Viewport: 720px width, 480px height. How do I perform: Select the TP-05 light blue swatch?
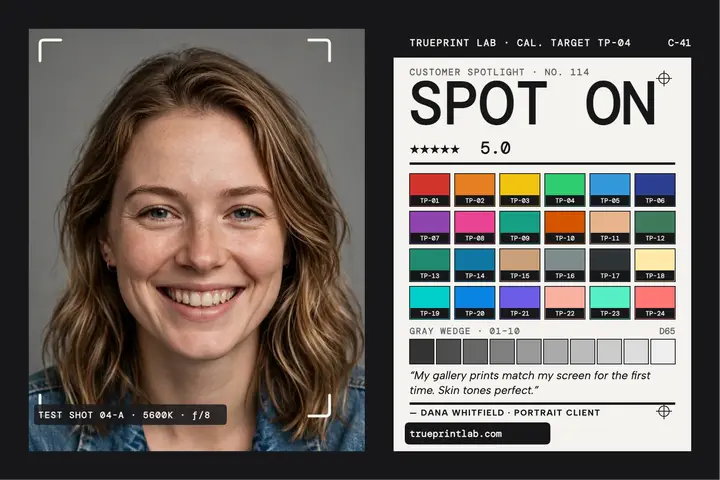[x=610, y=190]
